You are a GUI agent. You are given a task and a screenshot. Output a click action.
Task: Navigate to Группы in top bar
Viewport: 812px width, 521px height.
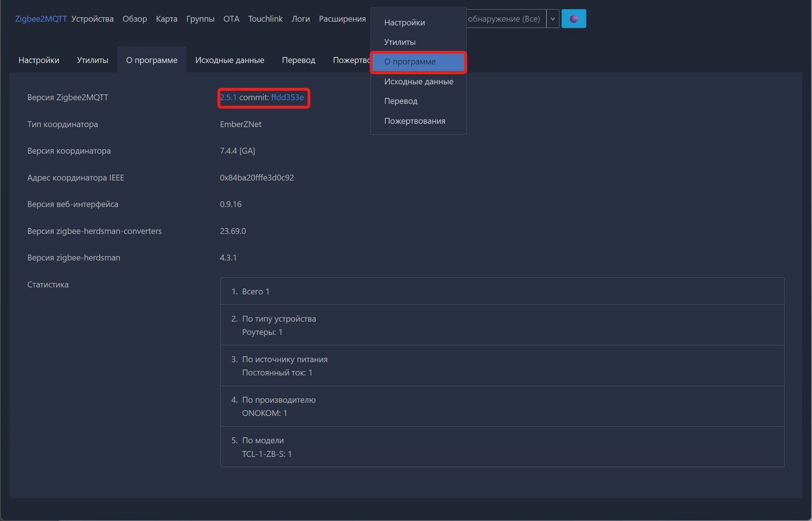click(x=200, y=19)
